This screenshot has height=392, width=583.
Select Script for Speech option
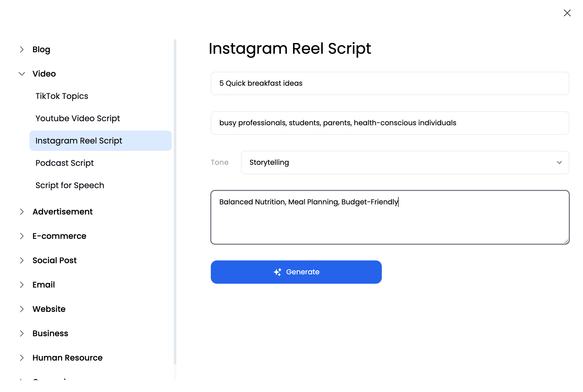pyautogui.click(x=70, y=185)
